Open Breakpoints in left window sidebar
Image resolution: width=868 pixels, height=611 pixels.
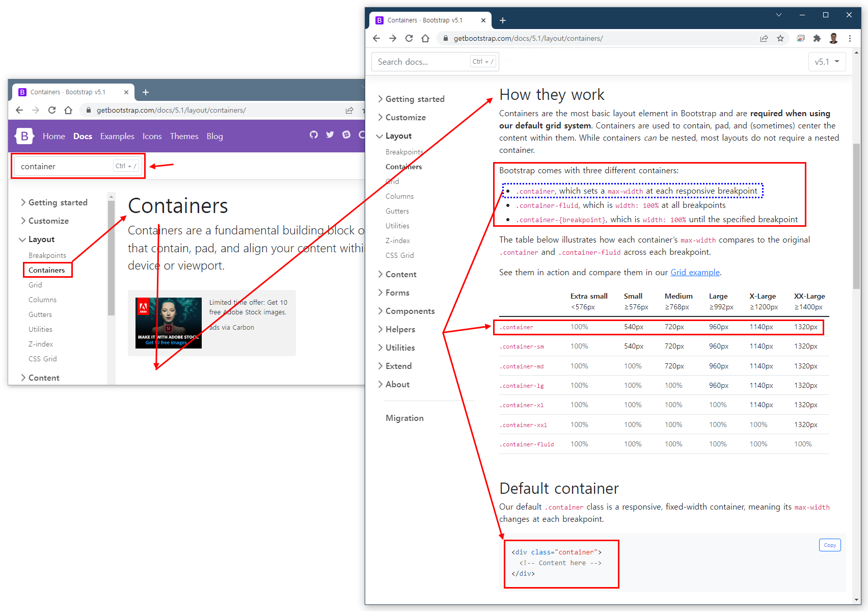click(47, 255)
